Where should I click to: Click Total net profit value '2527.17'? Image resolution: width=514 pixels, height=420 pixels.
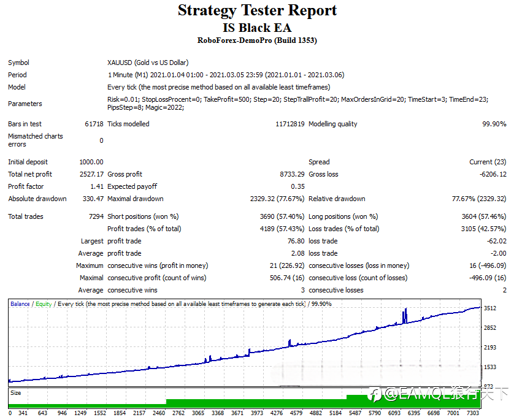(91, 174)
